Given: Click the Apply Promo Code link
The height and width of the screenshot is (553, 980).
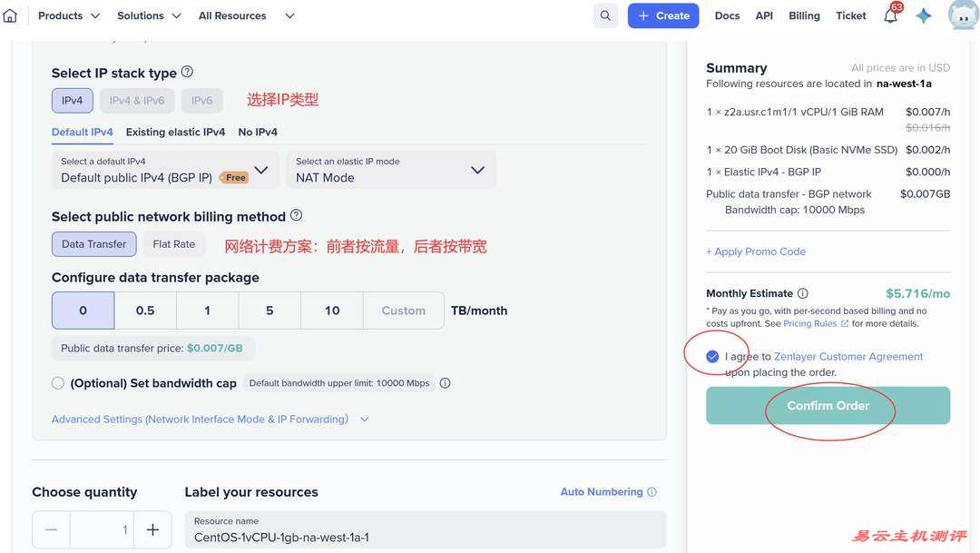Looking at the screenshot, I should tap(756, 250).
